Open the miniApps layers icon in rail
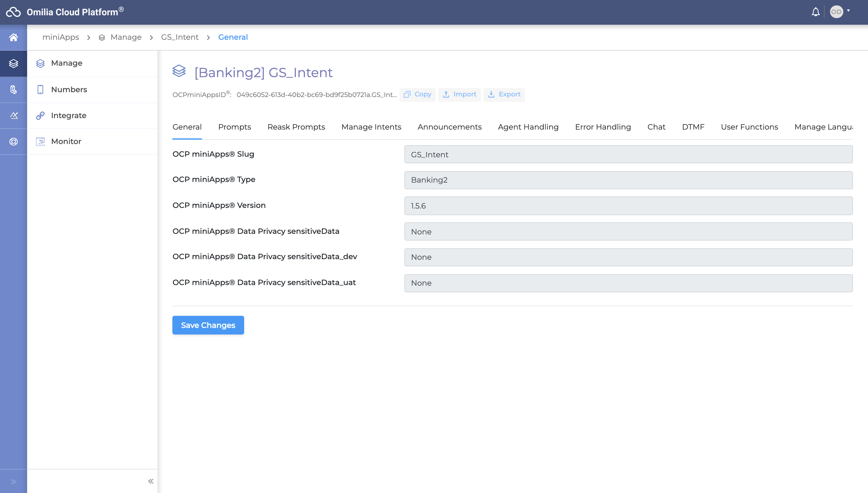Image resolution: width=868 pixels, height=493 pixels. (14, 63)
